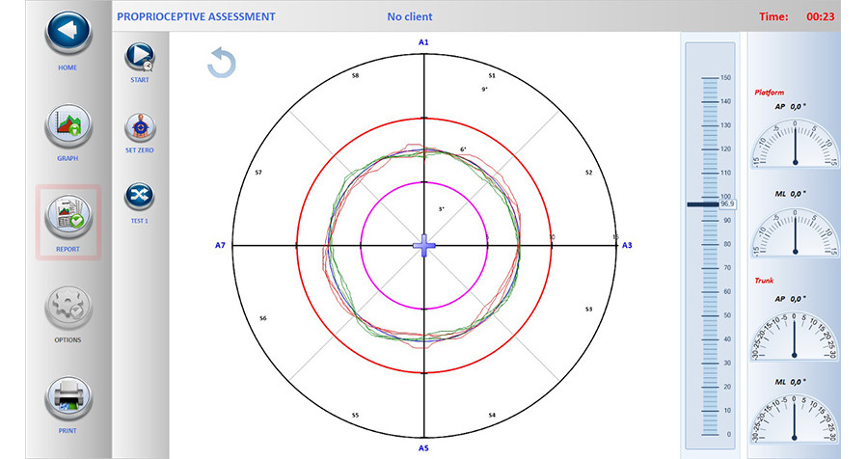Viewport: 868px width, 459px height.
Task: Click the Platform AP gauge
Action: click(x=795, y=142)
